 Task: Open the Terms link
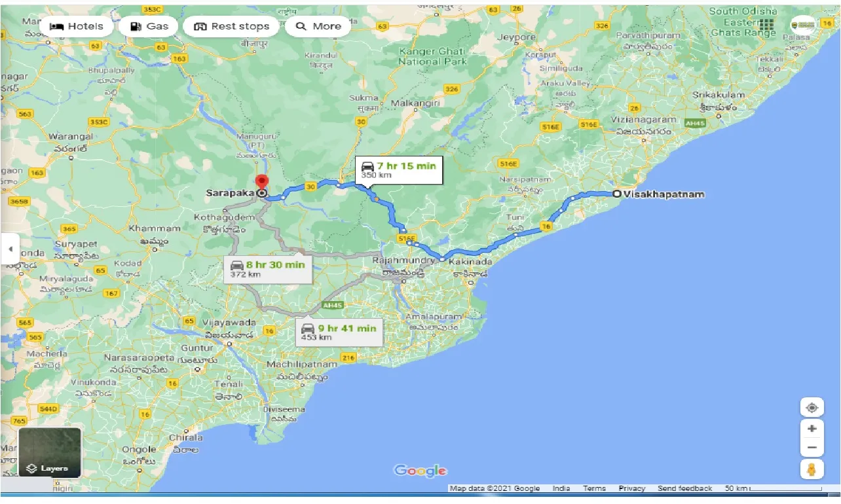coord(594,488)
